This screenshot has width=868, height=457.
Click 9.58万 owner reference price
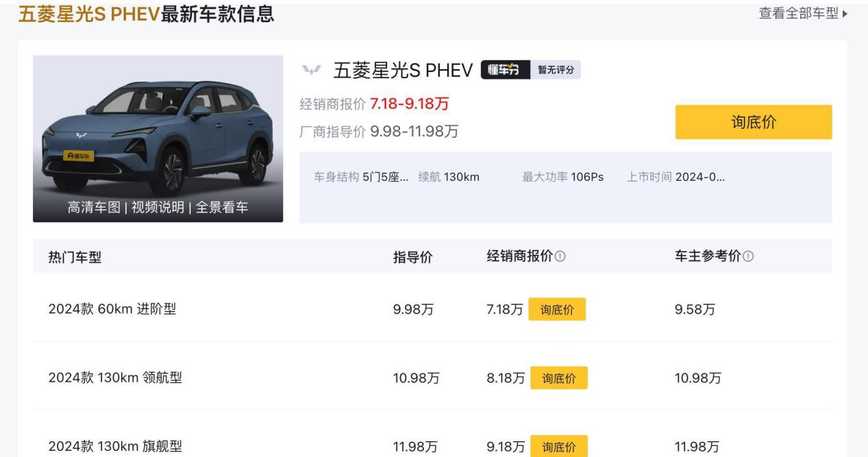point(695,310)
